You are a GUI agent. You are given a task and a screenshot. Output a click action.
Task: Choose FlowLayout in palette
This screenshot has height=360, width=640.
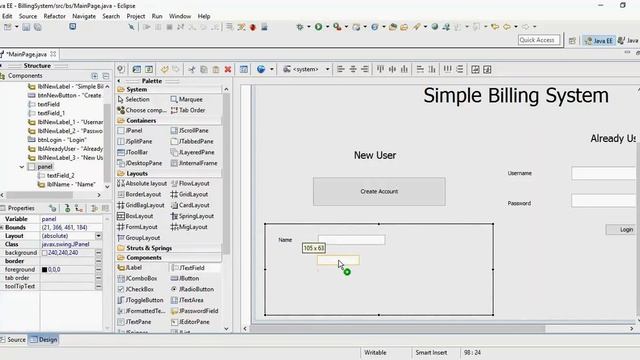pos(190,184)
